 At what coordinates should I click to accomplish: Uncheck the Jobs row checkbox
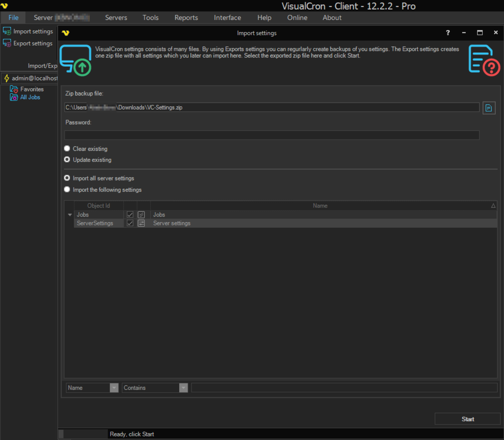[130, 215]
